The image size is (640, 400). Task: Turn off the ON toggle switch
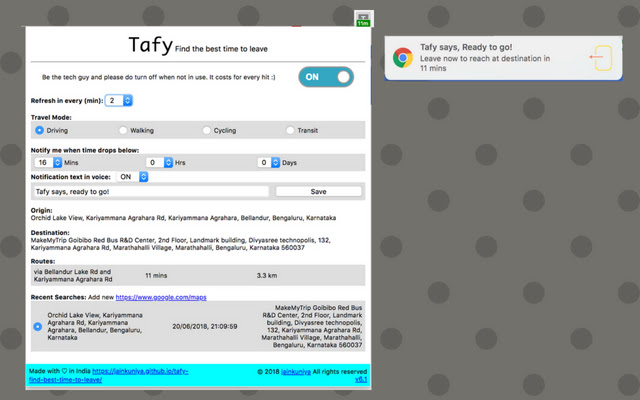pos(326,77)
